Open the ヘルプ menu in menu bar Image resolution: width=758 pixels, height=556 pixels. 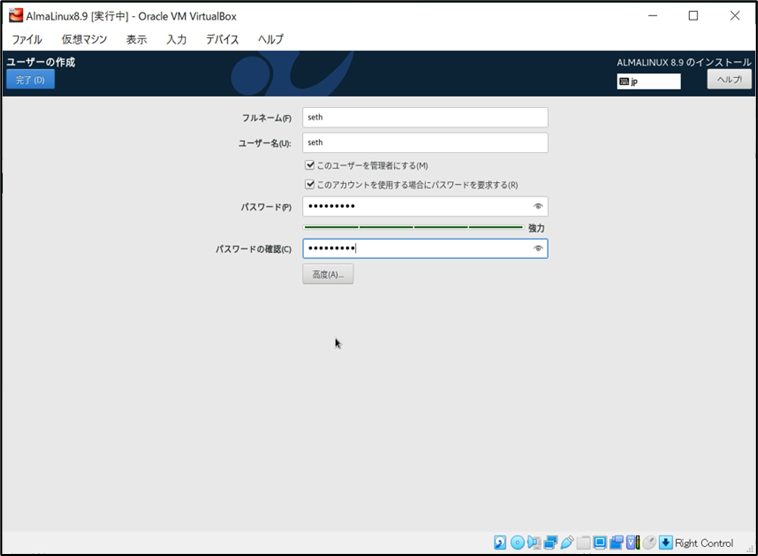[x=271, y=39]
